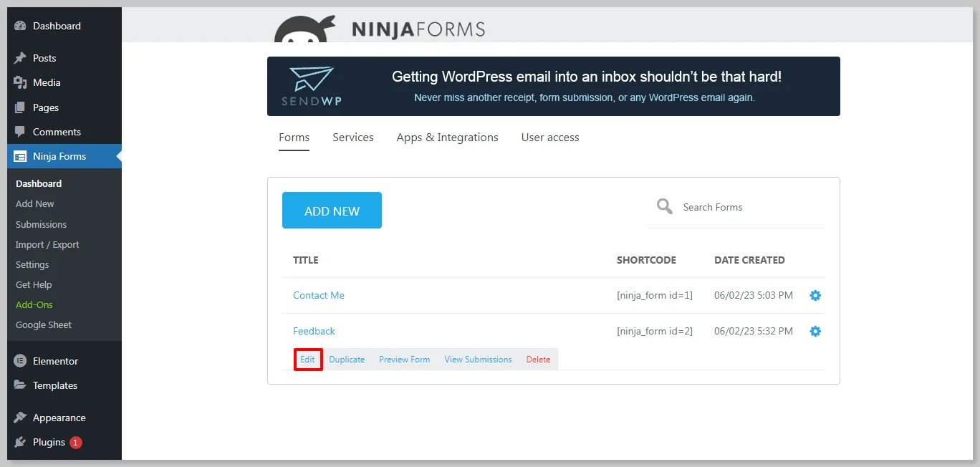Screen dimensions: 980x467
Task: Switch to the Services tab
Action: [x=352, y=138]
